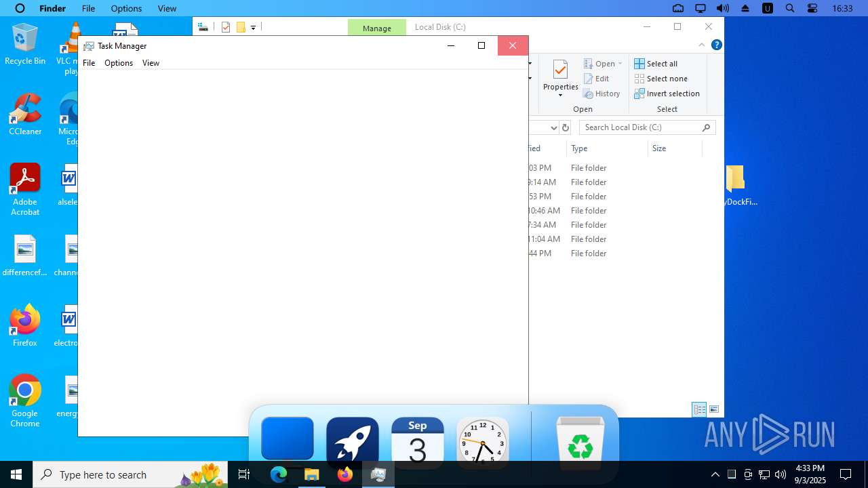Click the top bar display monitor icon
The width and height of the screenshot is (868, 488).
pos(701,9)
